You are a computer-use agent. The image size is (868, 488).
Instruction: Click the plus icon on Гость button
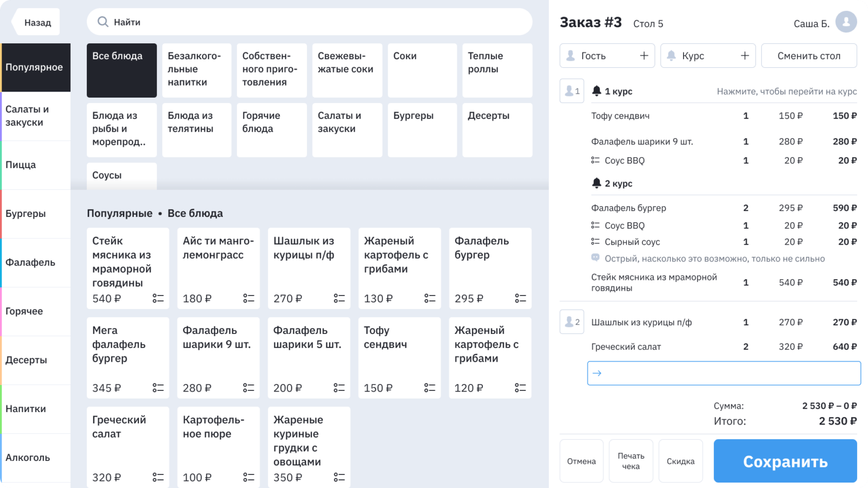pos(644,56)
